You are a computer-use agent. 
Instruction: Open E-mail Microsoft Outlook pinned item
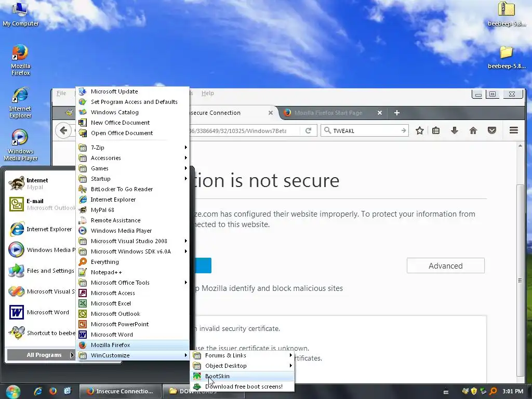point(41,204)
